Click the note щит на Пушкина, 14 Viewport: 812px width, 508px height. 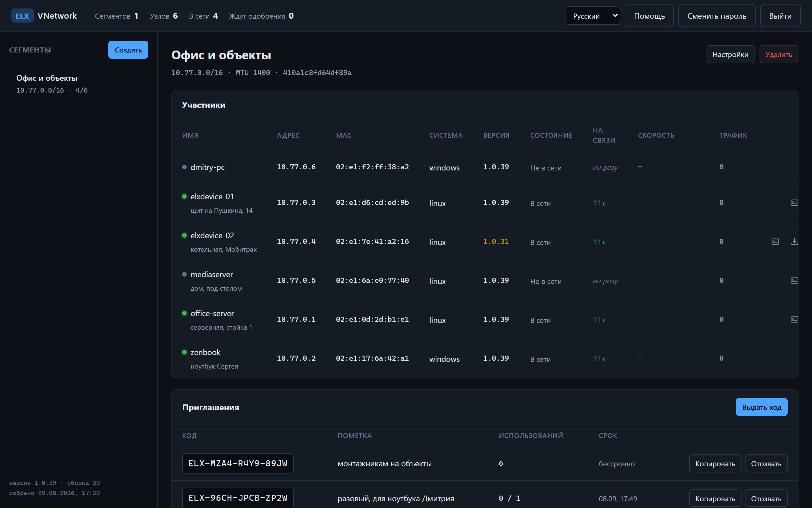point(221,211)
